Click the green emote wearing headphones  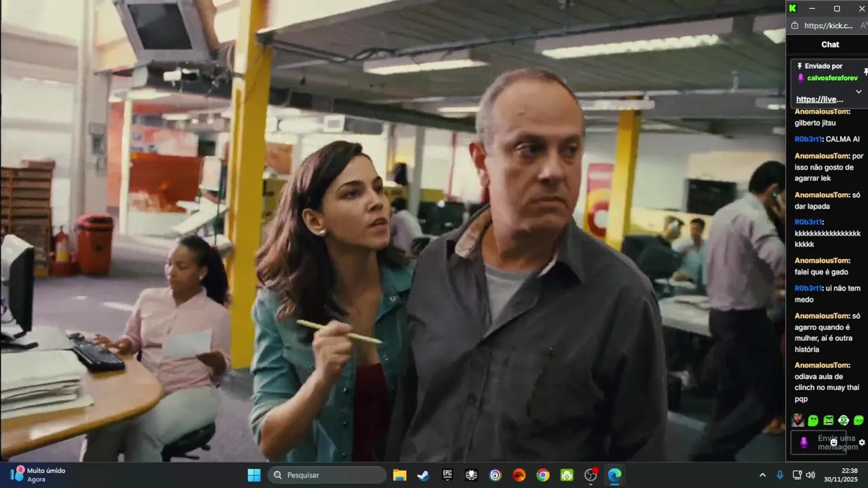(844, 420)
